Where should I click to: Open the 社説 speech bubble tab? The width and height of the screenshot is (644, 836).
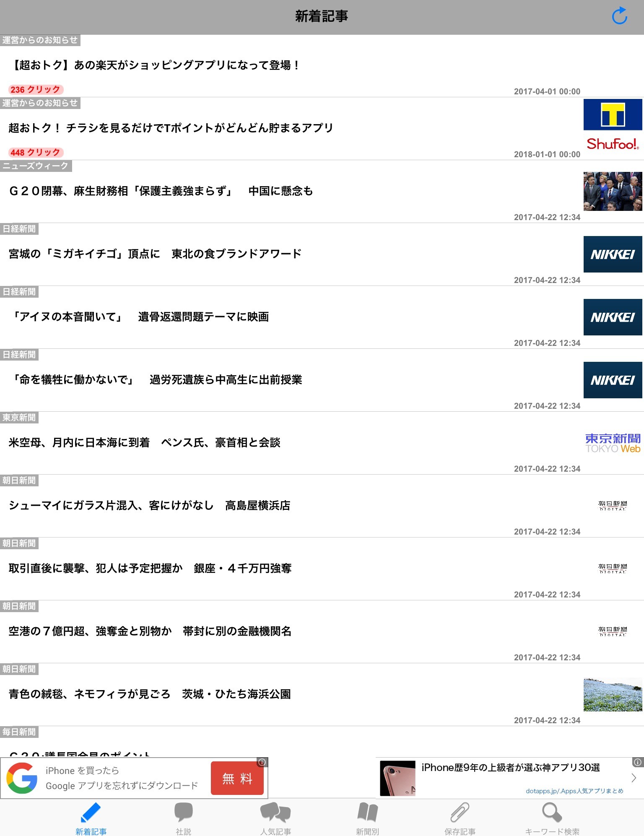183,818
